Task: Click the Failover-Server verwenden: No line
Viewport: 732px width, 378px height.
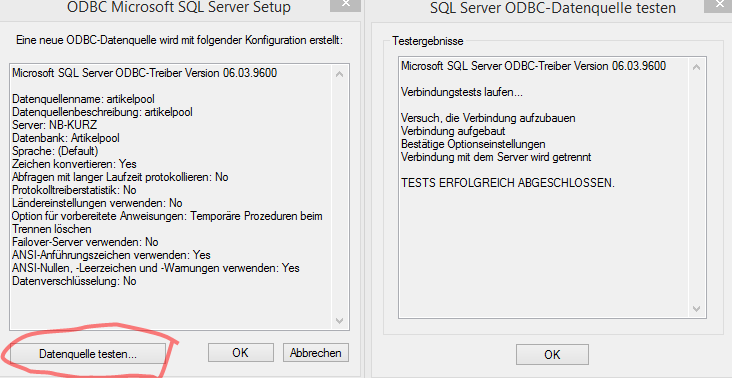Action: 85,242
